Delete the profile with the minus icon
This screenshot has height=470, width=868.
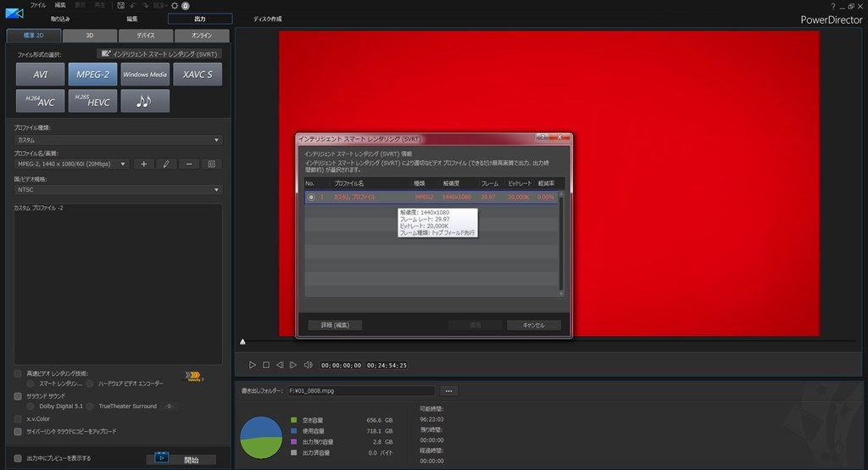pyautogui.click(x=189, y=164)
